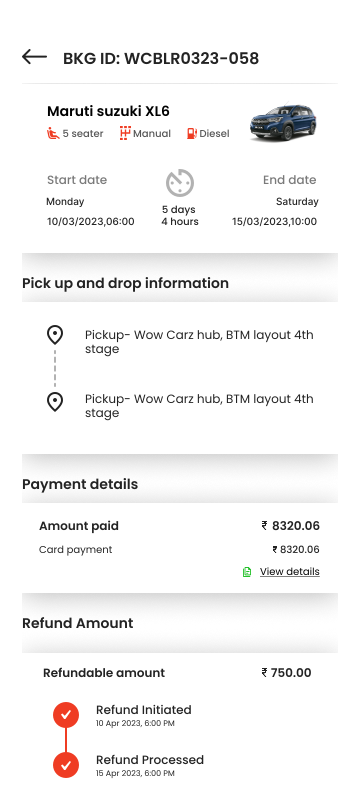Click the Diesel fuel pump icon
The width and height of the screenshot is (360, 799).
tap(192, 134)
